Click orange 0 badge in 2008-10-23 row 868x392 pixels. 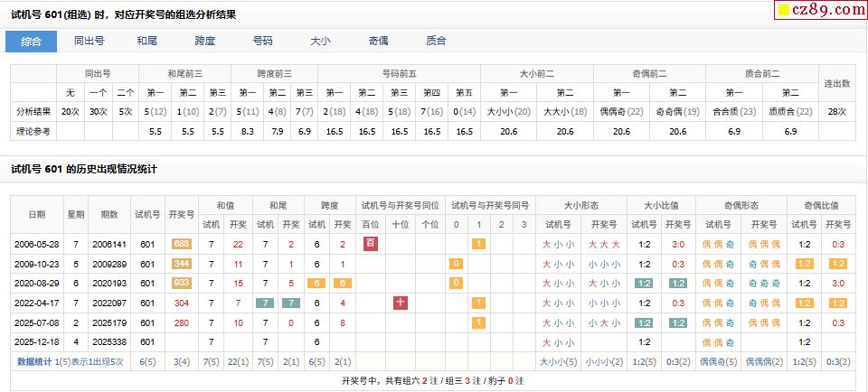tap(457, 264)
